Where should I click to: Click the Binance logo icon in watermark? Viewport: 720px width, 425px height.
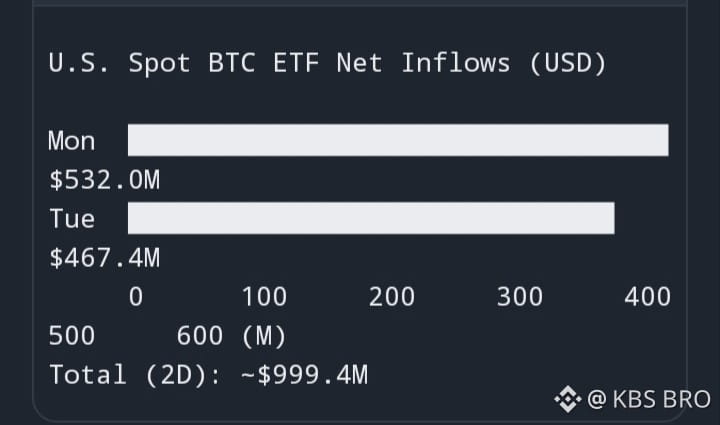pos(568,399)
